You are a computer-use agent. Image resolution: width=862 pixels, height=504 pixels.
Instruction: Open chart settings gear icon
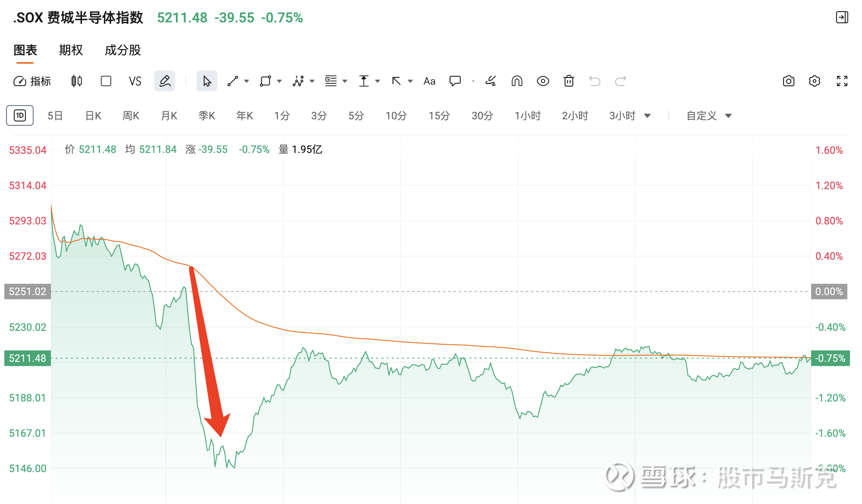pos(815,81)
